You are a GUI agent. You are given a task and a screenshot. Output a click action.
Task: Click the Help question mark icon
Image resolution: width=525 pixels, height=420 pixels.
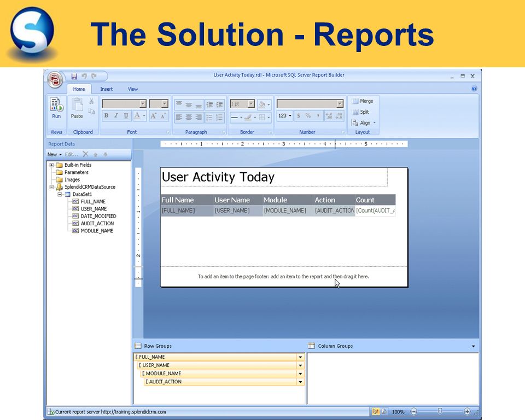[474, 89]
